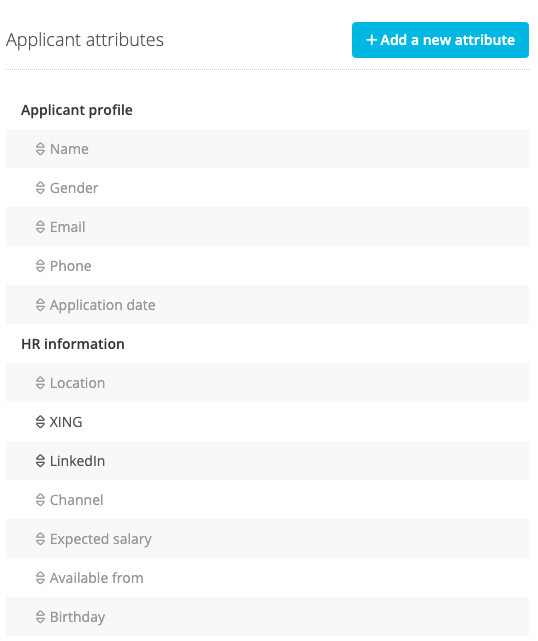
Task: Select the drag handle icon for Phone
Action: [x=40, y=266]
